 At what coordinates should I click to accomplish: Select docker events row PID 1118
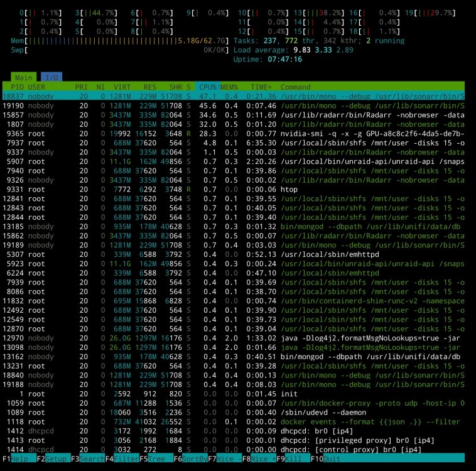tap(234, 421)
